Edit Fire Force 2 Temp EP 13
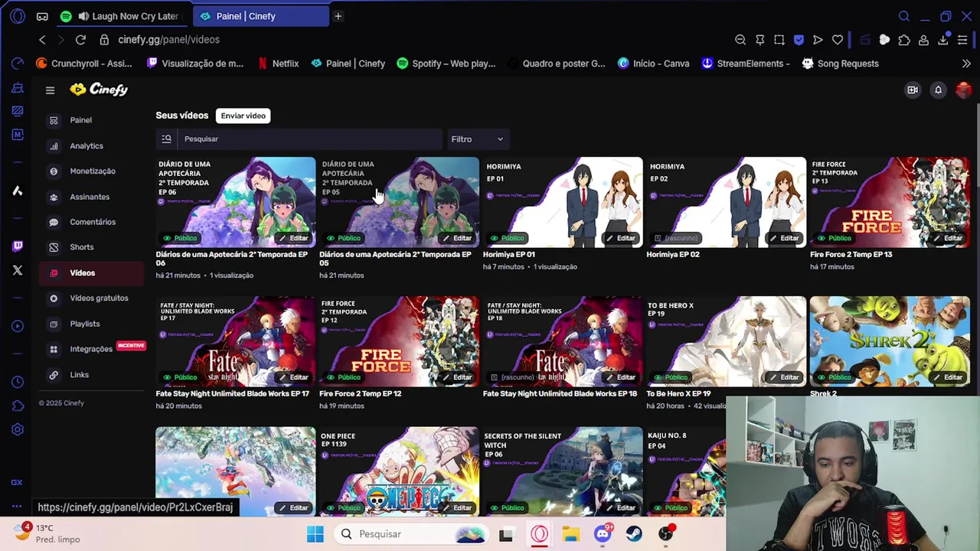 pos(947,238)
